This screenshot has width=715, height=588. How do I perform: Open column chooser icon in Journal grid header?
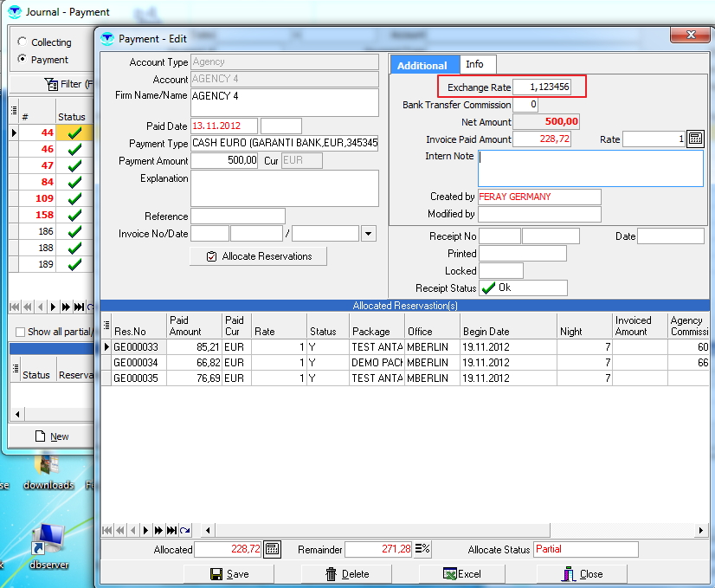tap(14, 110)
